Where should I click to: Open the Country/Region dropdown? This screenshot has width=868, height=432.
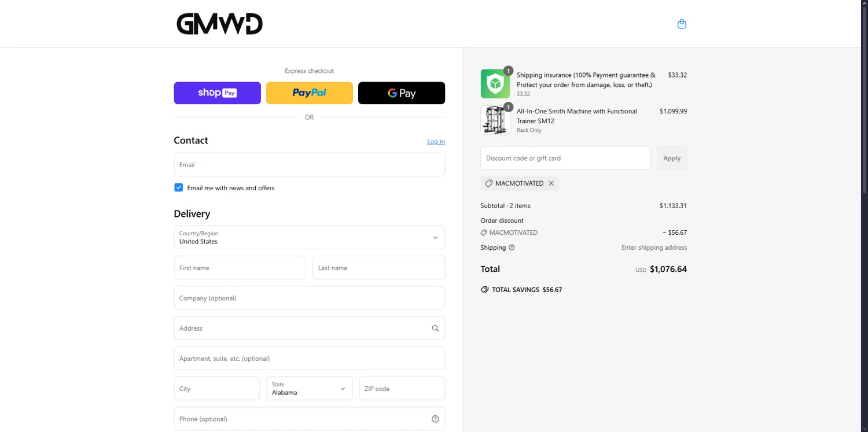point(309,237)
